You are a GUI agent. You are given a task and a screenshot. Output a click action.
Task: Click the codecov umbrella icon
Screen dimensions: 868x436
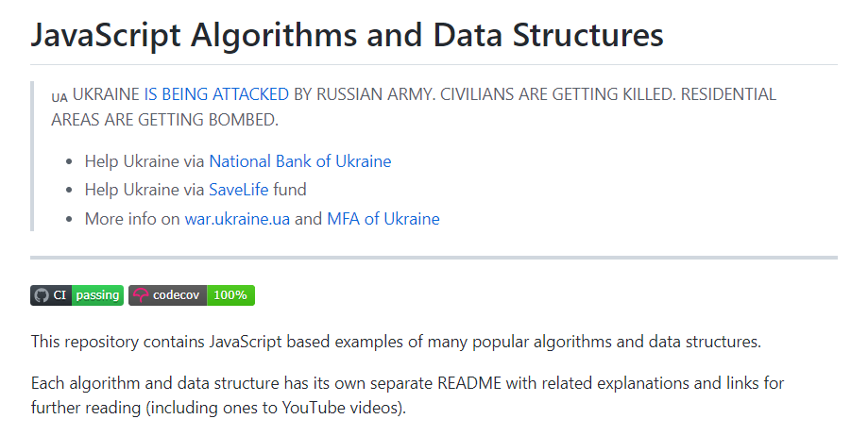click(141, 295)
